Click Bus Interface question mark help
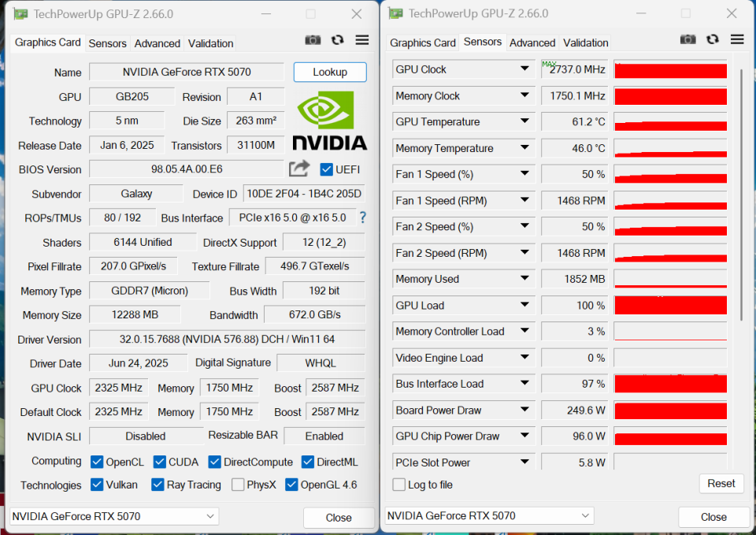 click(x=362, y=217)
